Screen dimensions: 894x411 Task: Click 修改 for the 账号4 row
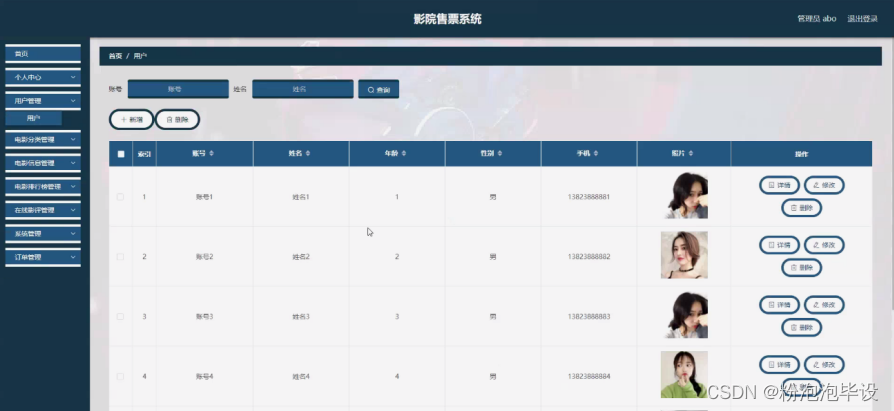pyautogui.click(x=824, y=364)
